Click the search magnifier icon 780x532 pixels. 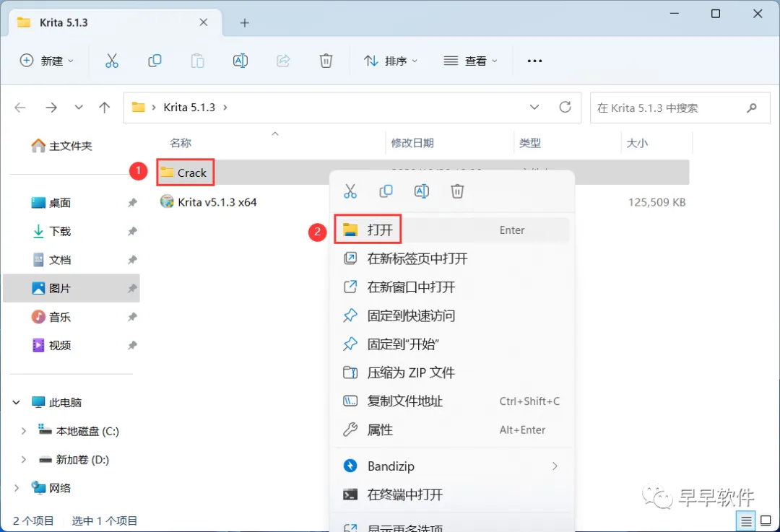[x=752, y=108]
